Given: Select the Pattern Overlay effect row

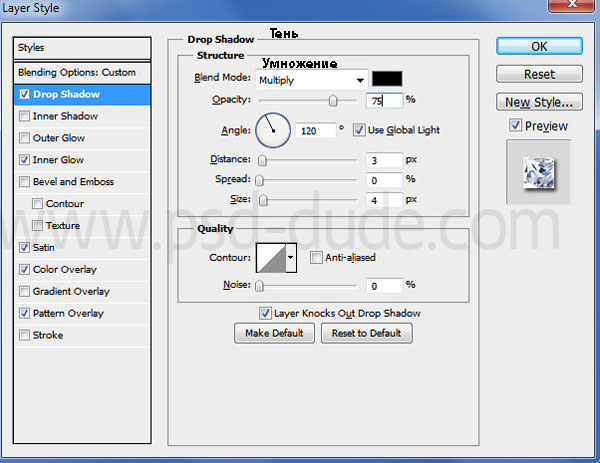Looking at the screenshot, I should tap(82, 313).
